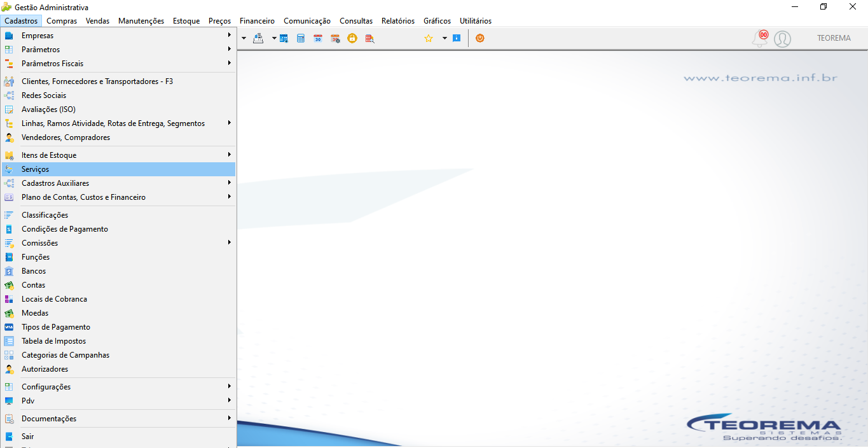Expand the Comissões submenu arrow
Screen dimensions: 868x448
tap(230, 243)
